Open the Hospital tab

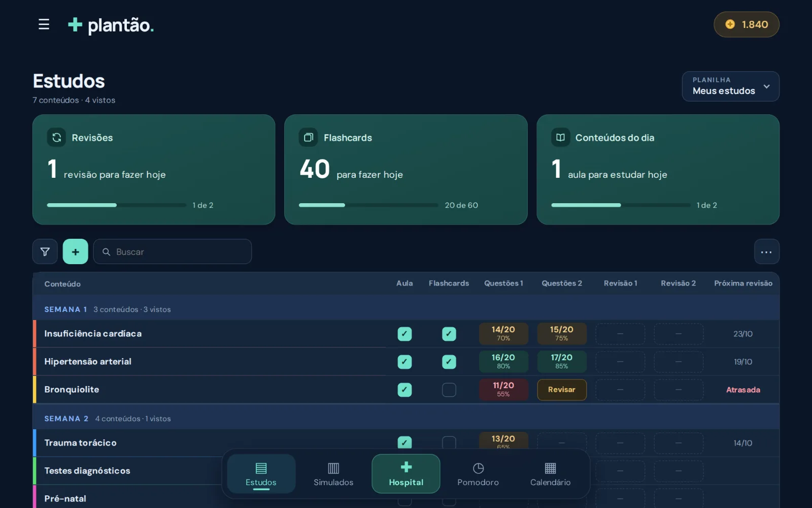point(406,474)
